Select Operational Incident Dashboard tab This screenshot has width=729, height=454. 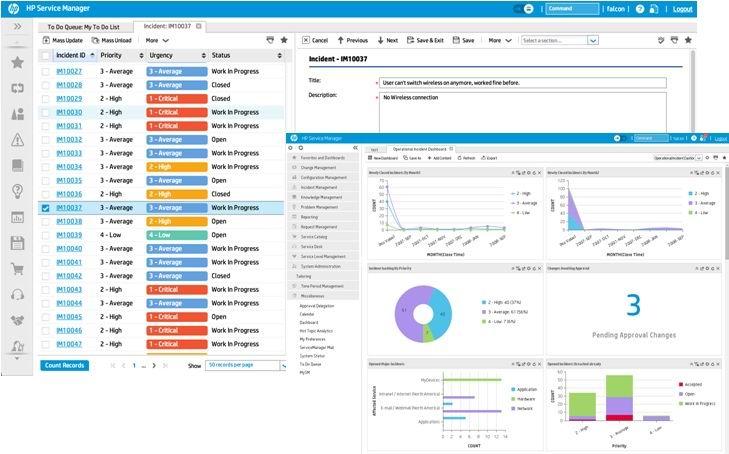[x=420, y=149]
